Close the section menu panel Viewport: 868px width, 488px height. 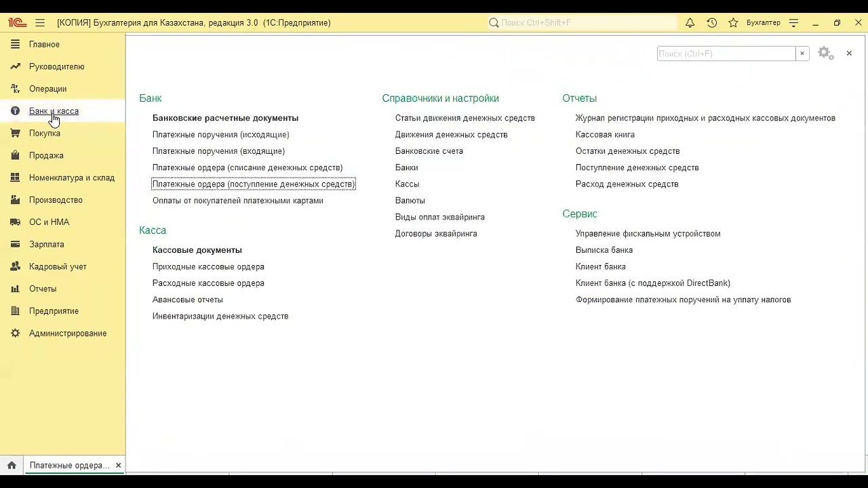(x=849, y=54)
